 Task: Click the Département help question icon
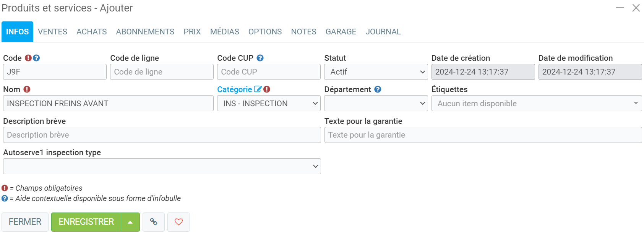378,89
